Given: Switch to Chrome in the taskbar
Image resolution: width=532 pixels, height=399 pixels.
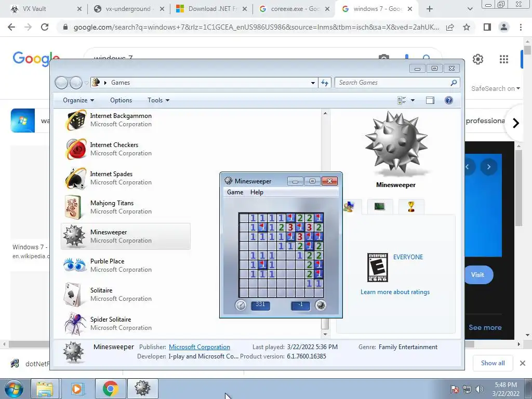Looking at the screenshot, I should pyautogui.click(x=110, y=389).
